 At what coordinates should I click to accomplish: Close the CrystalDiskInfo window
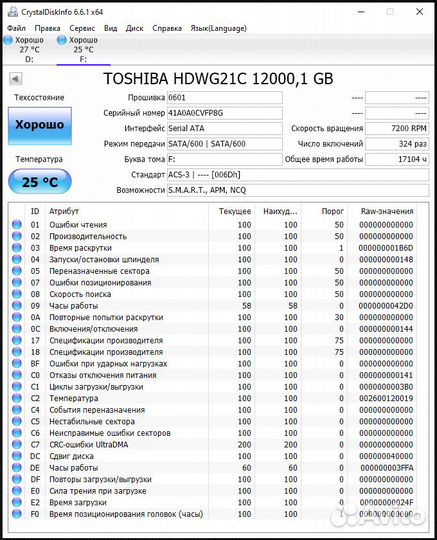click(x=419, y=12)
